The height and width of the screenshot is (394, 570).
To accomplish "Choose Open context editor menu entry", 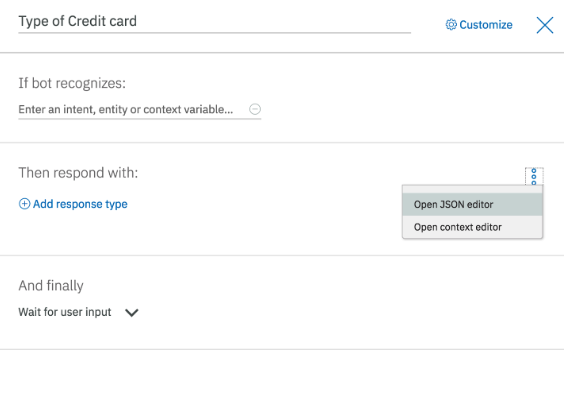I will (x=472, y=227).
